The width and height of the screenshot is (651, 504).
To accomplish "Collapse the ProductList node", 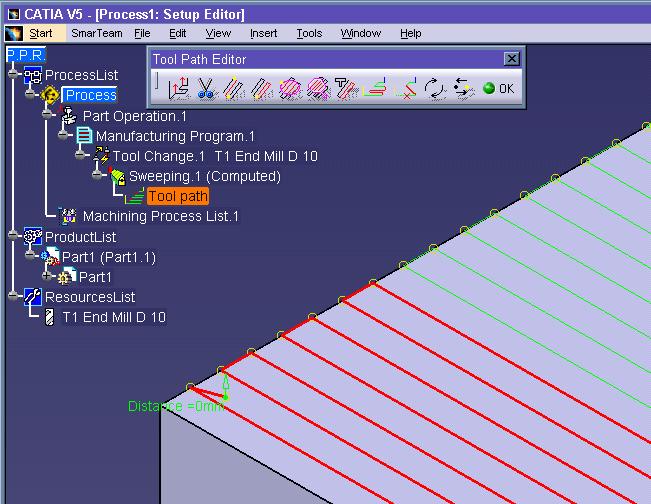I will 13,235.
